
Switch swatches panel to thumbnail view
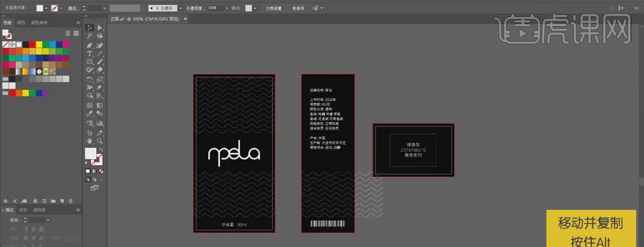pos(76,33)
